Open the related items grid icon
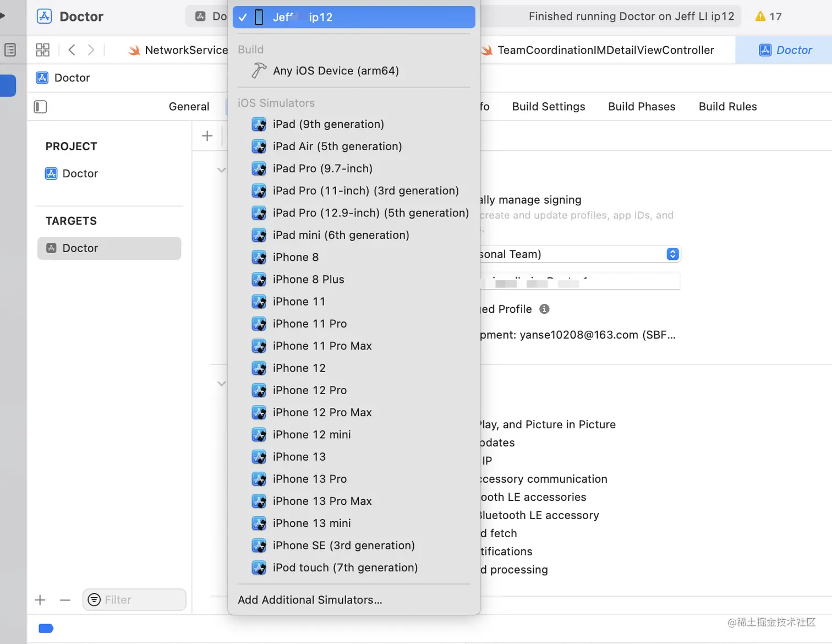The width and height of the screenshot is (832, 644). 42,50
